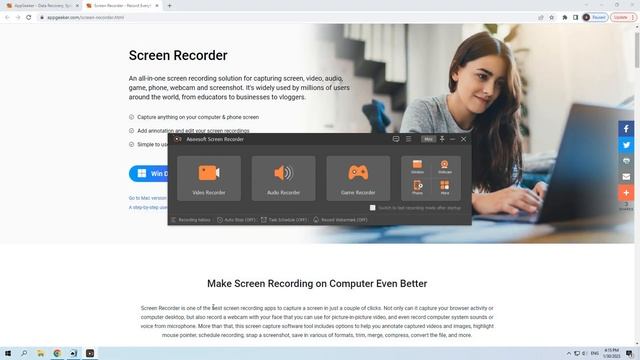Screen dimensions: 640x360
Task: Enable switch to last recording mode checkbox
Action: 372,208
